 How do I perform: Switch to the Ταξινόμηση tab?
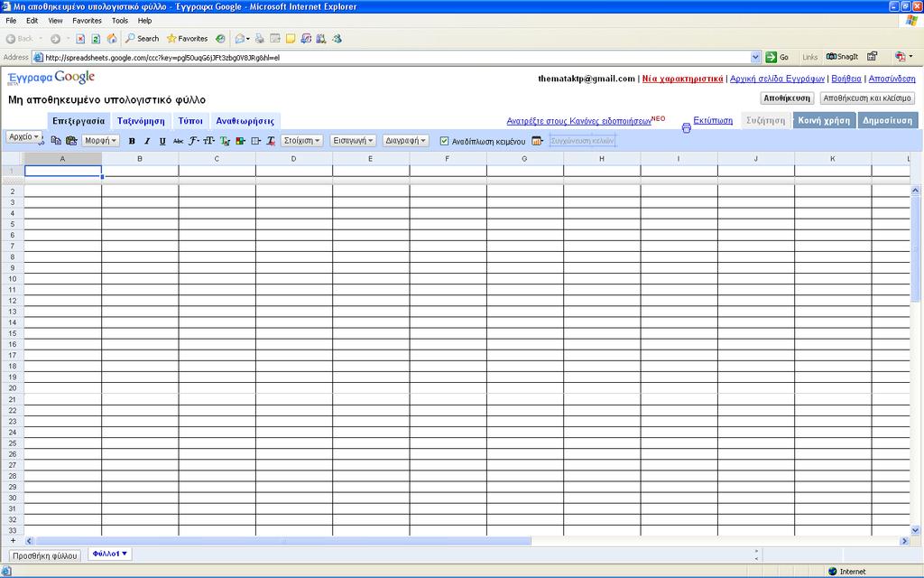(x=141, y=121)
